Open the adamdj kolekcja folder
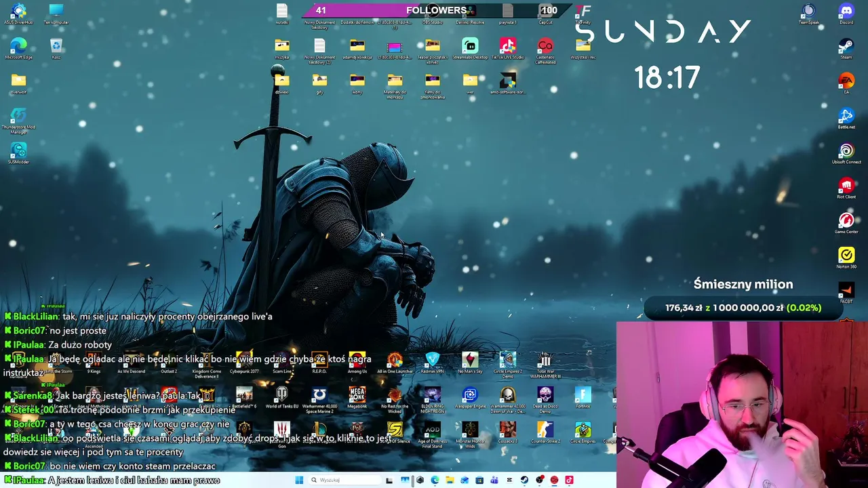868x488 pixels. coord(357,49)
